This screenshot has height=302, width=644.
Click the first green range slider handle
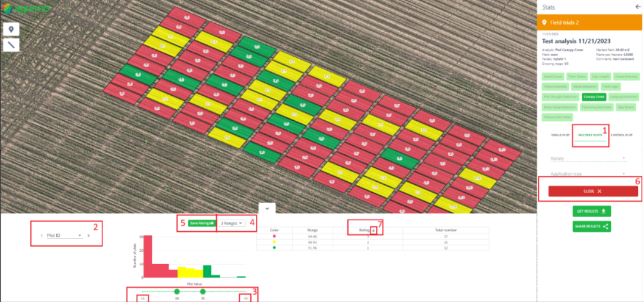pos(177,292)
